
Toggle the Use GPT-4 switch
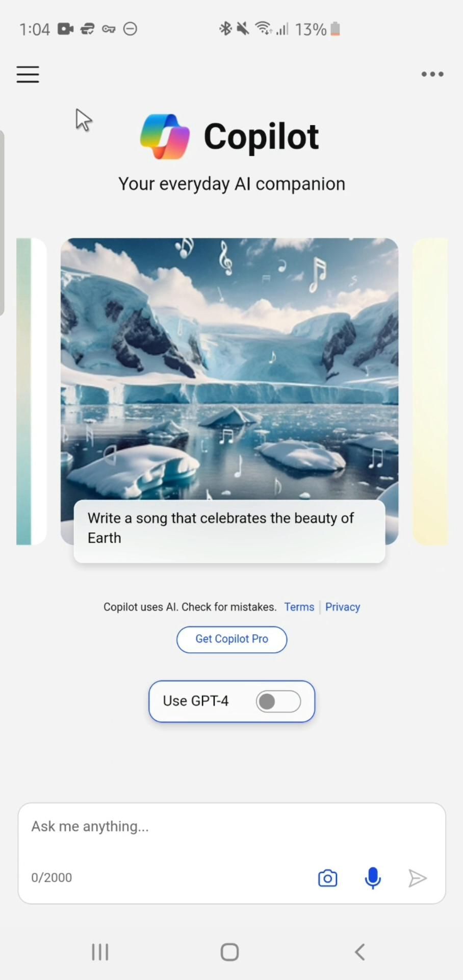point(278,701)
